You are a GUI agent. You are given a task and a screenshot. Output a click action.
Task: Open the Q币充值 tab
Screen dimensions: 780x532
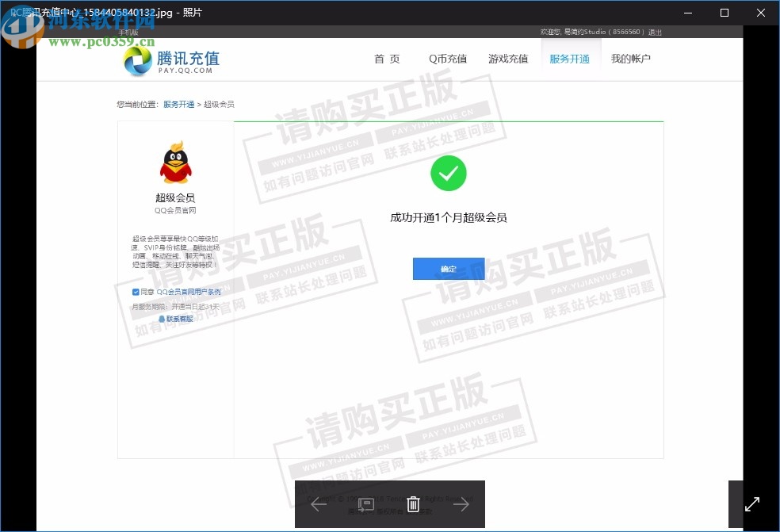pyautogui.click(x=447, y=59)
